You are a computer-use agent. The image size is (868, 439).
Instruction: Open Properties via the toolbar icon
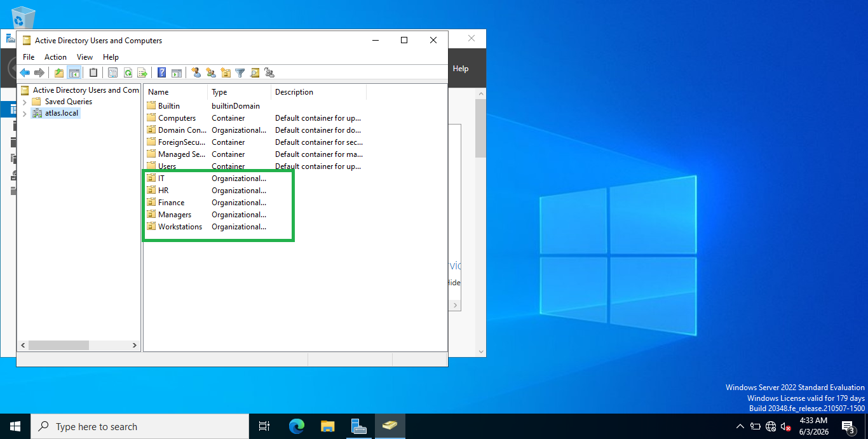pos(113,72)
